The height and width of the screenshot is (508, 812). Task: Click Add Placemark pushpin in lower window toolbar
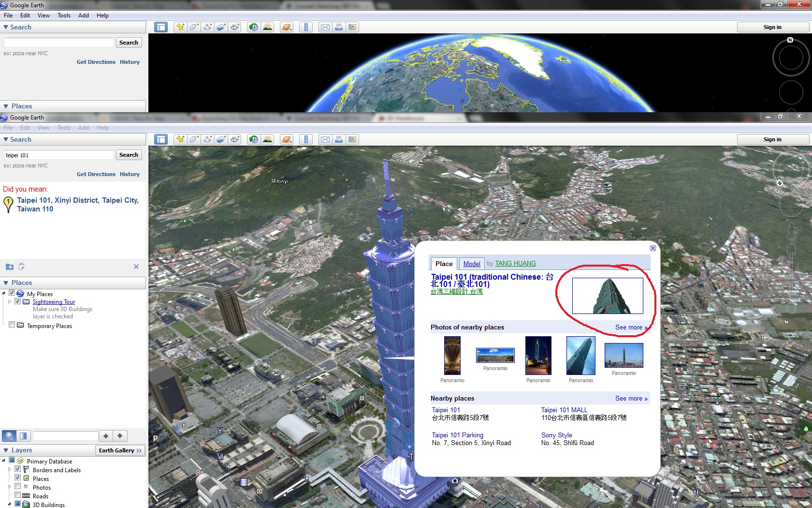click(180, 139)
